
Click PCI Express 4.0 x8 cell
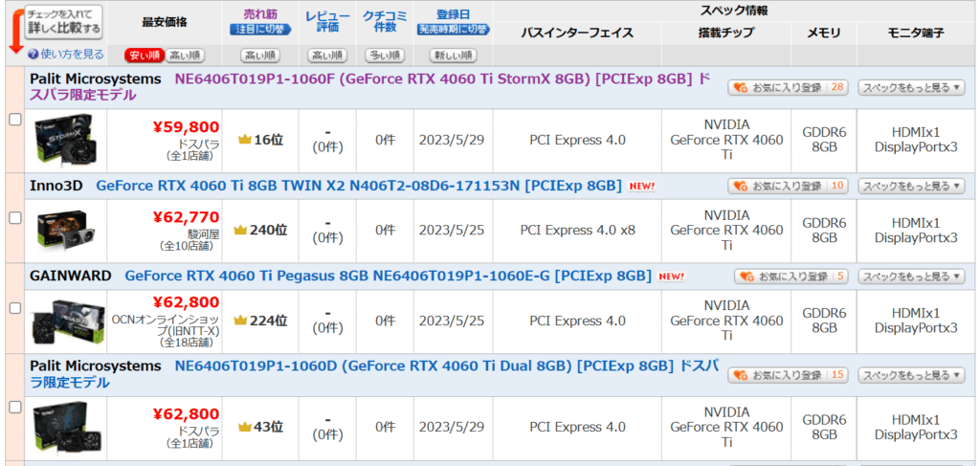pyautogui.click(x=577, y=230)
